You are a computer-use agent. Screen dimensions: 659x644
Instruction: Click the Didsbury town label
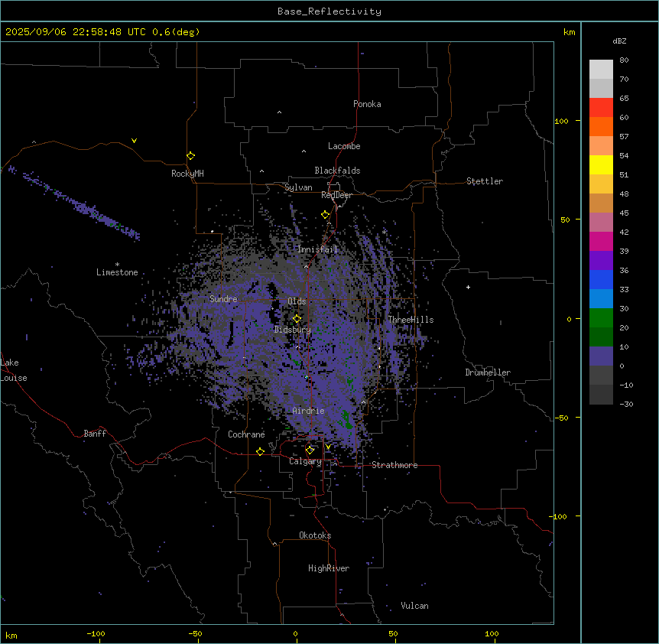point(293,330)
